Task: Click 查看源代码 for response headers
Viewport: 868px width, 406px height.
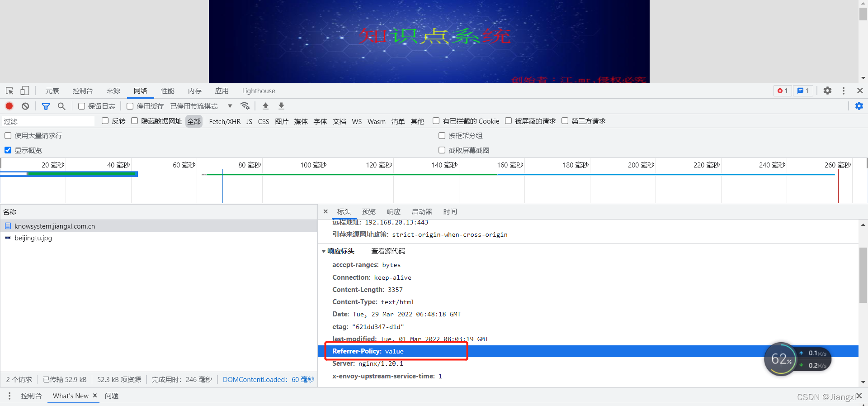Action: tap(388, 251)
